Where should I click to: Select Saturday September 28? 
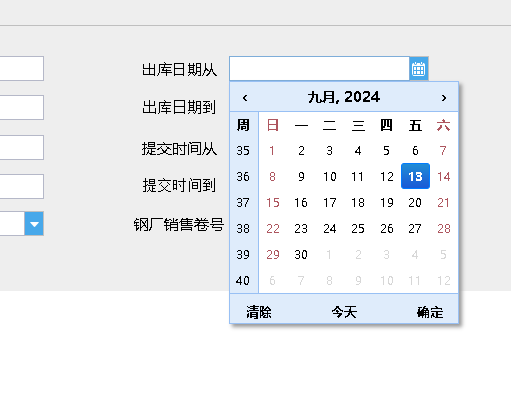[443, 228]
